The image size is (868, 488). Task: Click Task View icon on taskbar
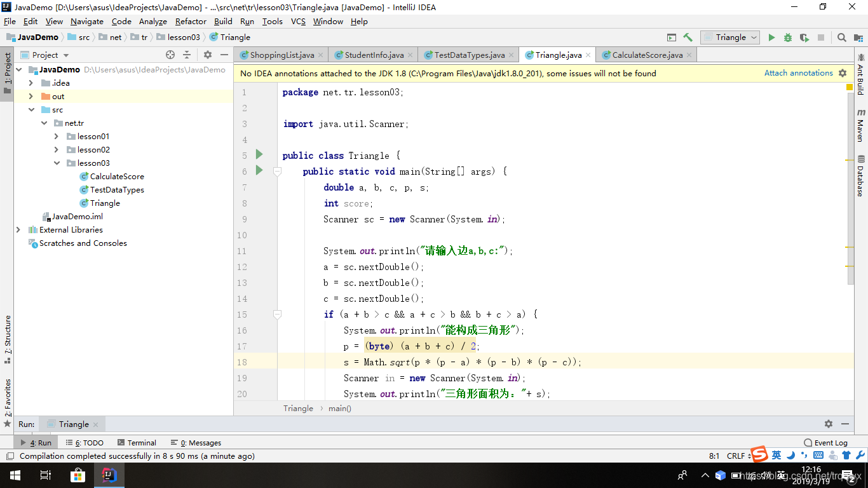click(46, 475)
